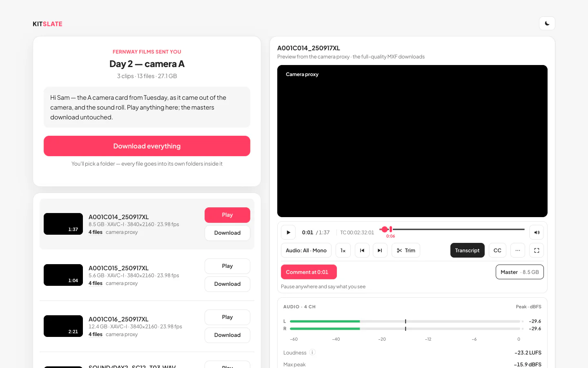Select the TC 00:02:32:01 timecode readout

[357, 233]
